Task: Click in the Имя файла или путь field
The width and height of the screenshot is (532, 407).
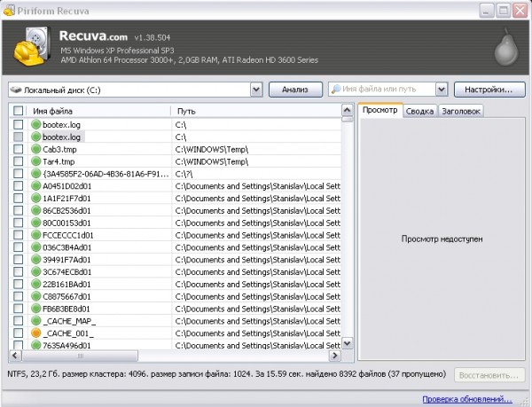Action: [x=383, y=90]
